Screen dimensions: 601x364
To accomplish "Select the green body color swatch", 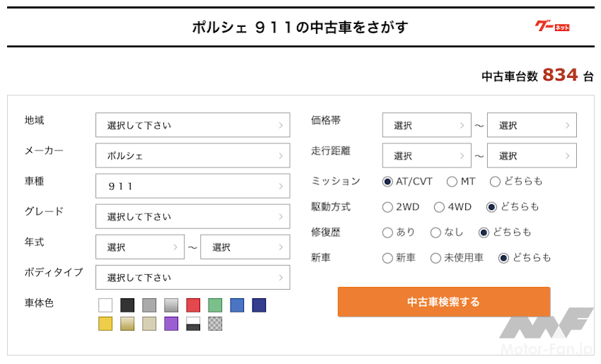I will [215, 305].
